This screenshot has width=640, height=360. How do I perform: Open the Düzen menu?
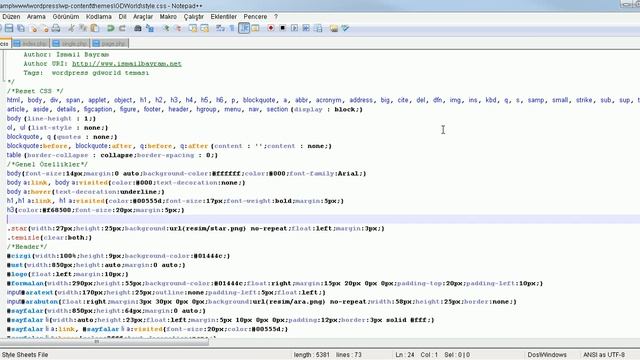11,17
